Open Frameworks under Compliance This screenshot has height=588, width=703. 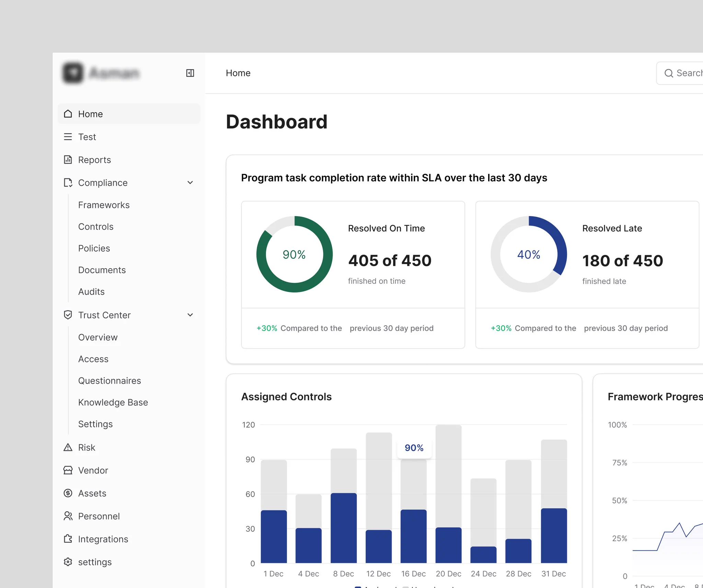(x=104, y=205)
